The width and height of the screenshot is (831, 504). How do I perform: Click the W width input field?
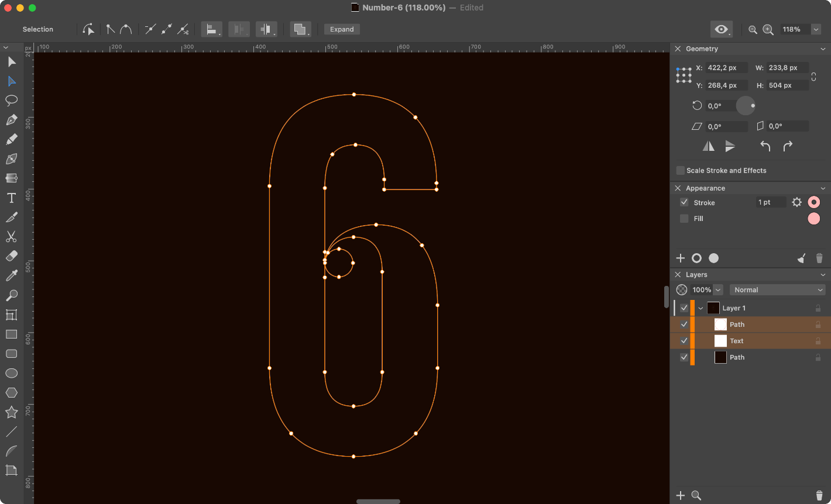[x=786, y=68]
